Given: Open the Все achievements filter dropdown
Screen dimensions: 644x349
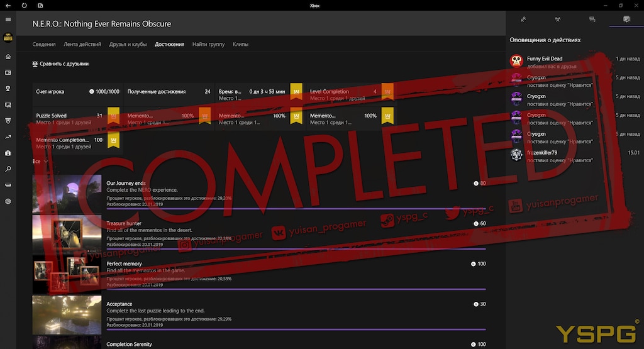Looking at the screenshot, I should (40, 162).
